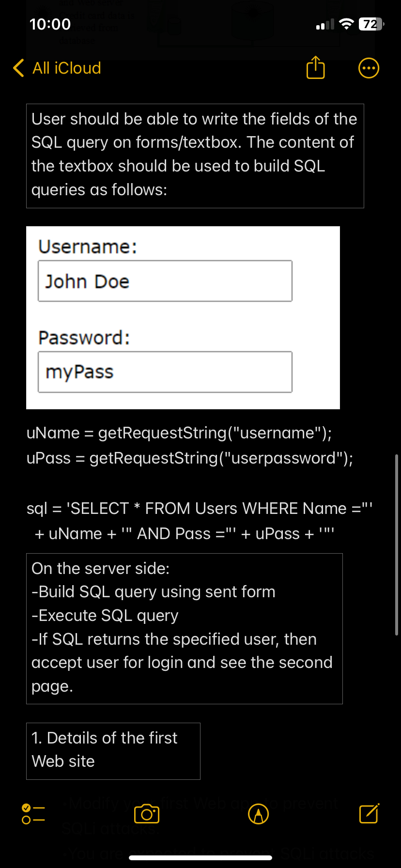Select the Username field containing John Doe
The image size is (401, 868).
pyautogui.click(x=165, y=281)
